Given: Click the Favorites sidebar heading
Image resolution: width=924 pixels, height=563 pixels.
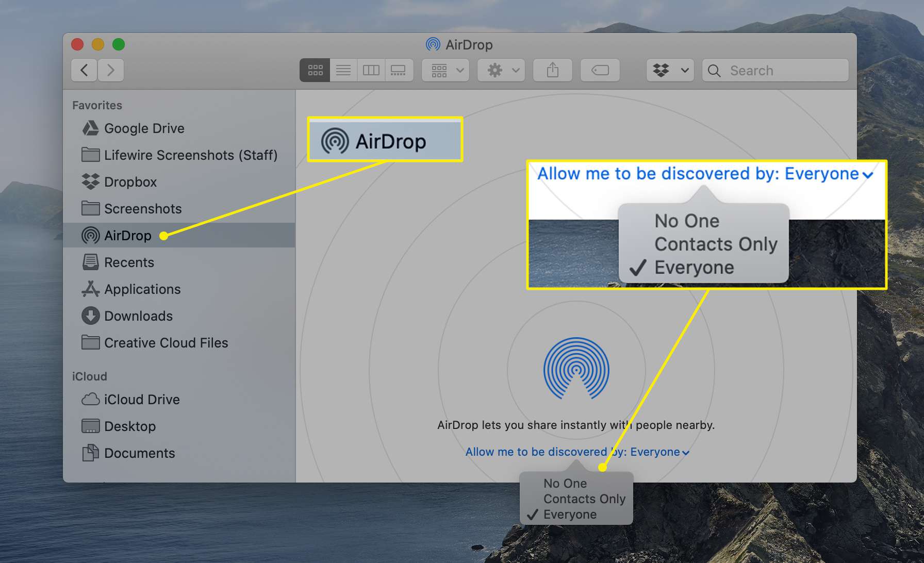Looking at the screenshot, I should coord(97,105).
